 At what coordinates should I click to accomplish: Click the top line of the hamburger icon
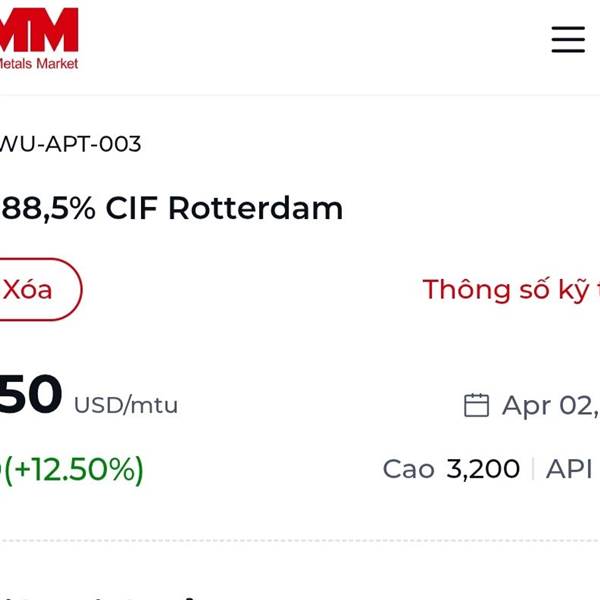click(x=568, y=28)
